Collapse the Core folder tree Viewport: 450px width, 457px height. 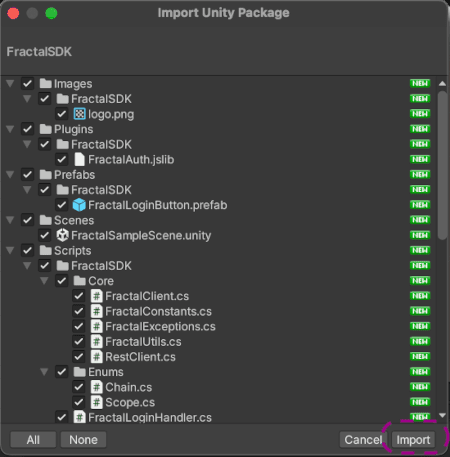point(44,281)
